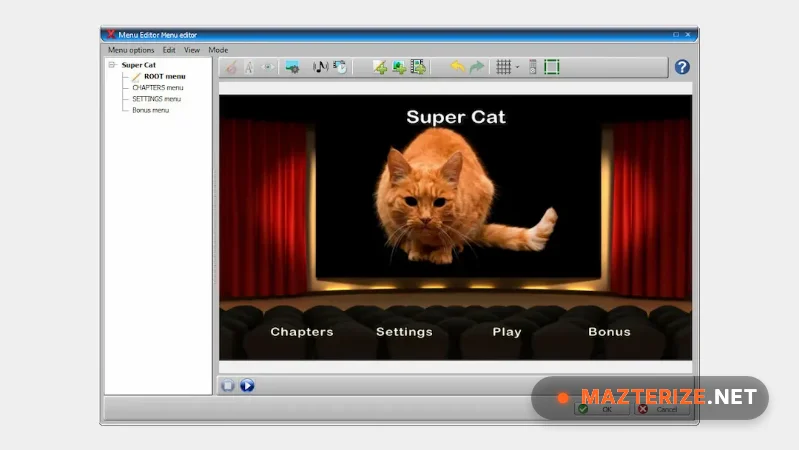This screenshot has width=799, height=450.
Task: Add a video clip to the menu
Action: [x=418, y=67]
